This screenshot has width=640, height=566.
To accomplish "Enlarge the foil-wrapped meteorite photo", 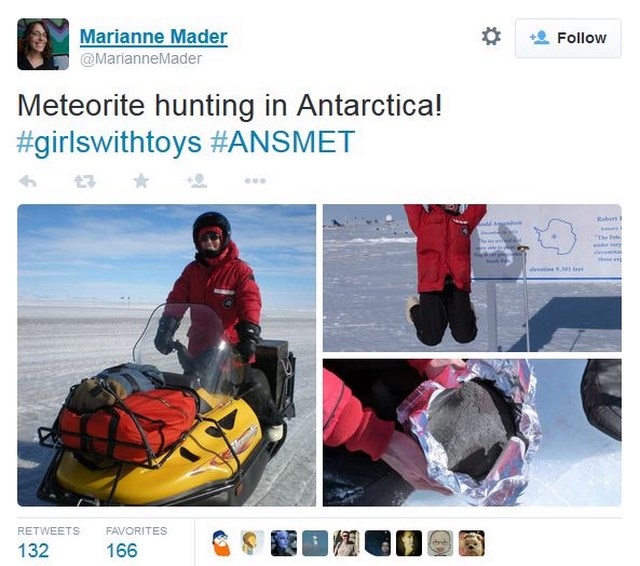I will (472, 433).
